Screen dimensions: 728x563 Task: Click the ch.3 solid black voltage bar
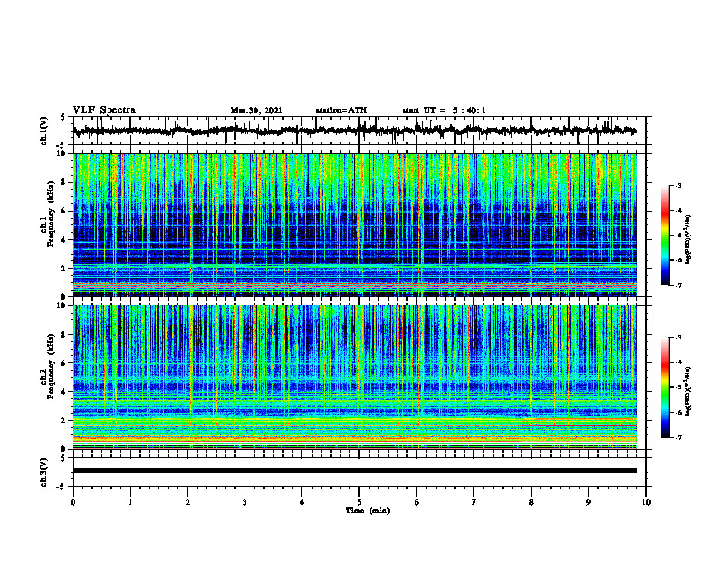355,471
